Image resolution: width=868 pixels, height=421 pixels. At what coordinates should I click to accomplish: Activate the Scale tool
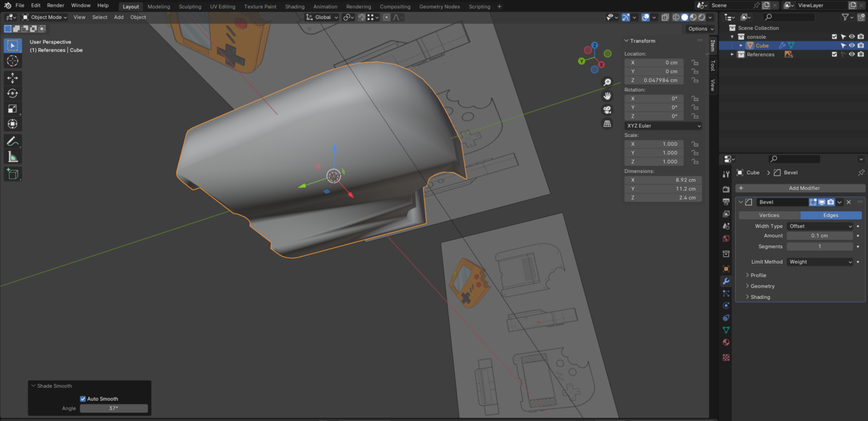tap(12, 109)
